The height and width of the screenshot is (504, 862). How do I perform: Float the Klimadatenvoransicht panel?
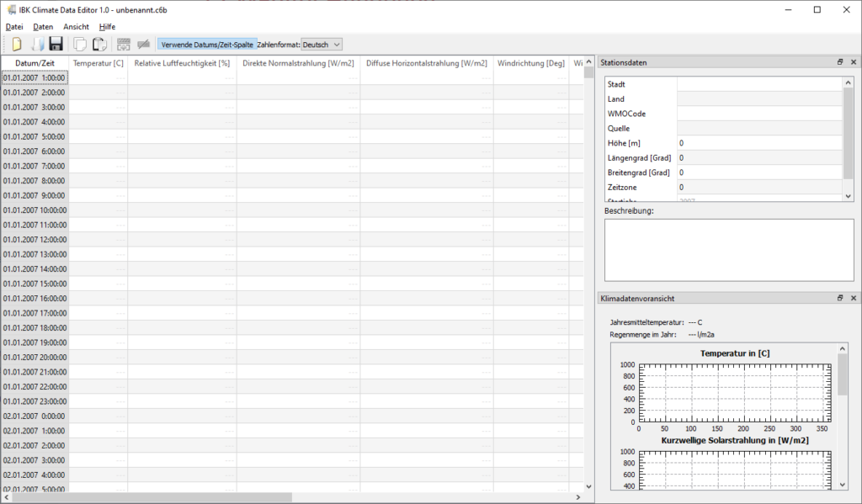(x=840, y=298)
